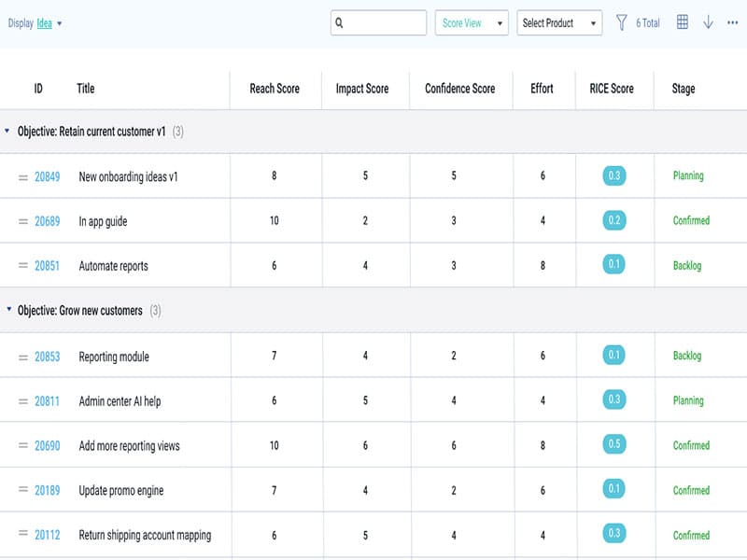Screen dimensions: 747x560
Task: Open the Score View dropdown
Action: (471, 23)
